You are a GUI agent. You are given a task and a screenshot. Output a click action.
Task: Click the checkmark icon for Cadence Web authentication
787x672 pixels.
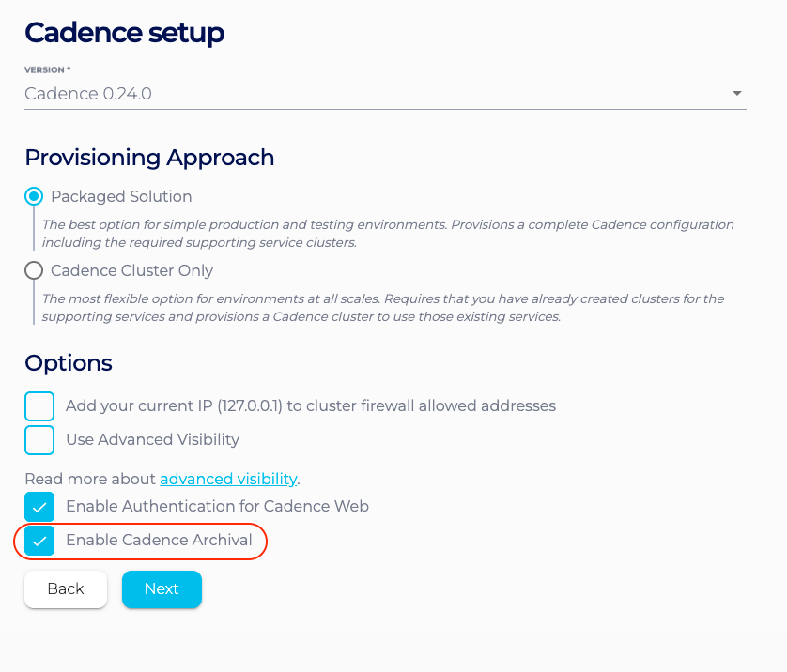click(39, 507)
